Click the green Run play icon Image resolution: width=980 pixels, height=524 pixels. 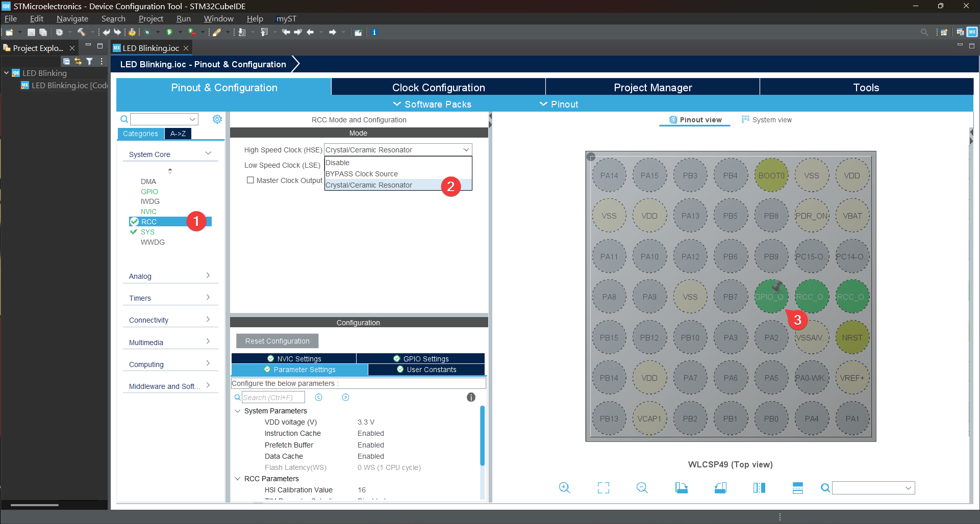pyautogui.click(x=169, y=32)
